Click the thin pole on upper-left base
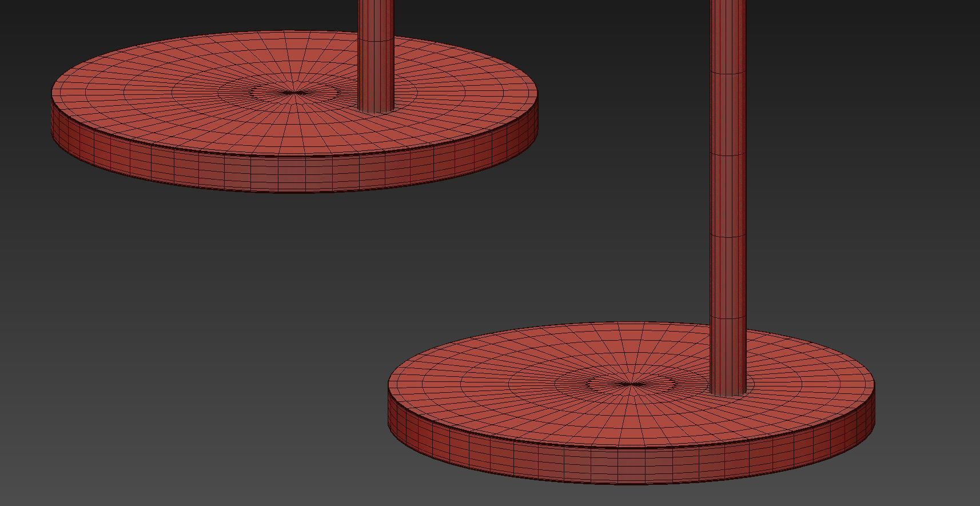The height and width of the screenshot is (506, 980). [376, 56]
